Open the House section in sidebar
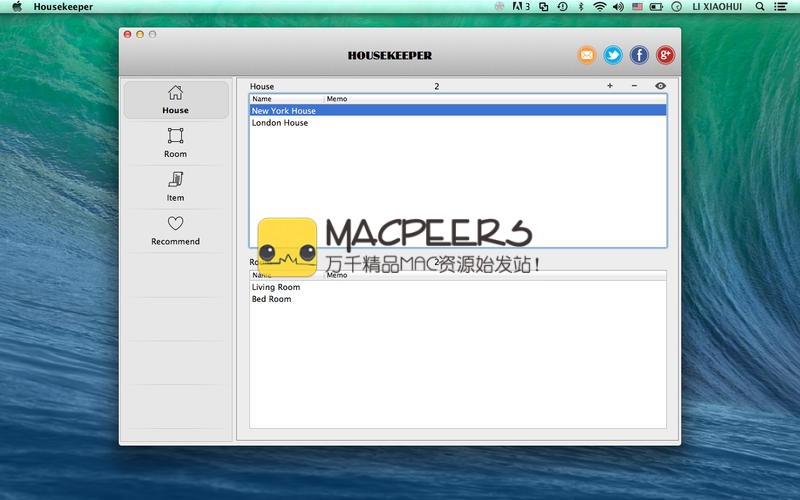This screenshot has height=500, width=800. pyautogui.click(x=176, y=100)
